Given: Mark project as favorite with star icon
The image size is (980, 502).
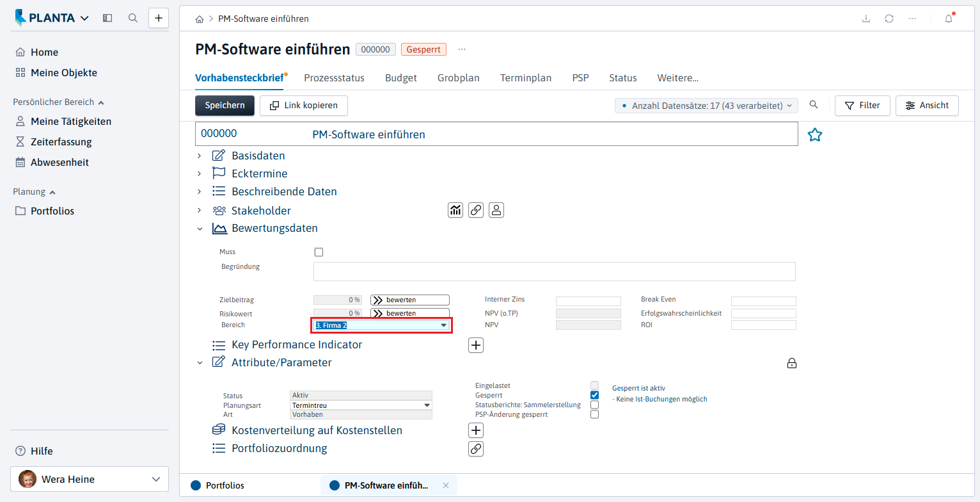Looking at the screenshot, I should point(814,134).
